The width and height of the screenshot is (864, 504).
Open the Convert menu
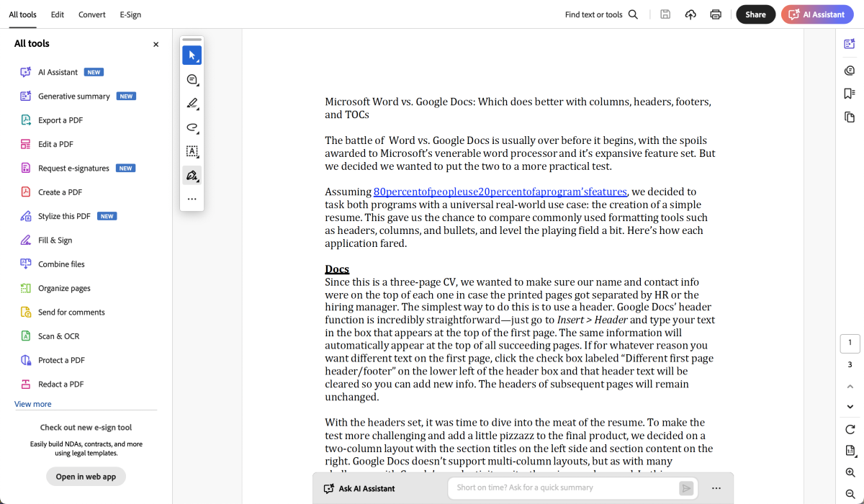(92, 14)
